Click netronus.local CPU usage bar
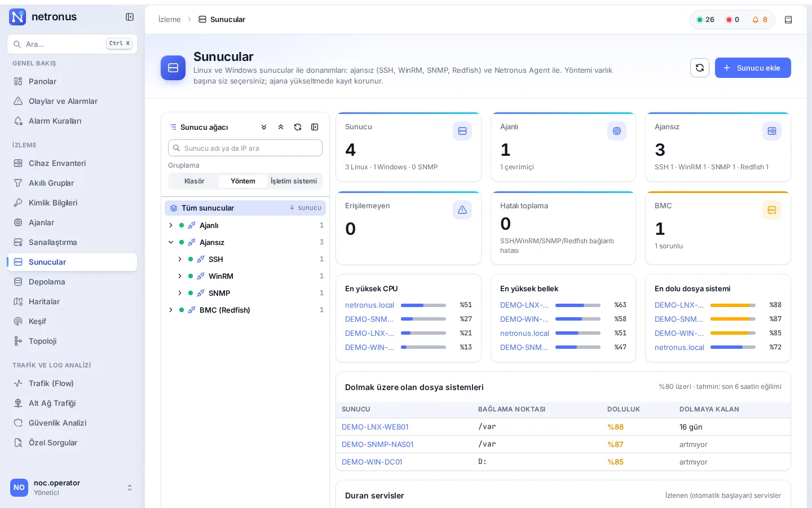 (423, 305)
